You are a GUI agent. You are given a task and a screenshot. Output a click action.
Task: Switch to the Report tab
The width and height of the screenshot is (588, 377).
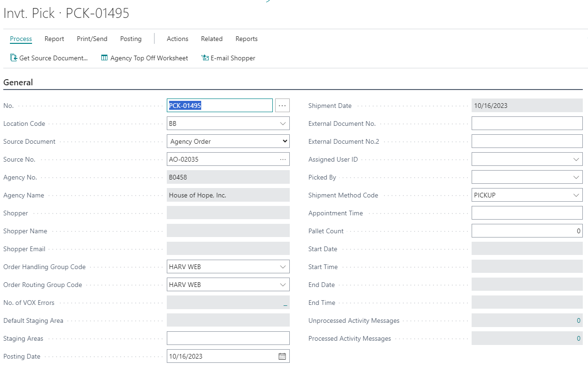(x=54, y=39)
